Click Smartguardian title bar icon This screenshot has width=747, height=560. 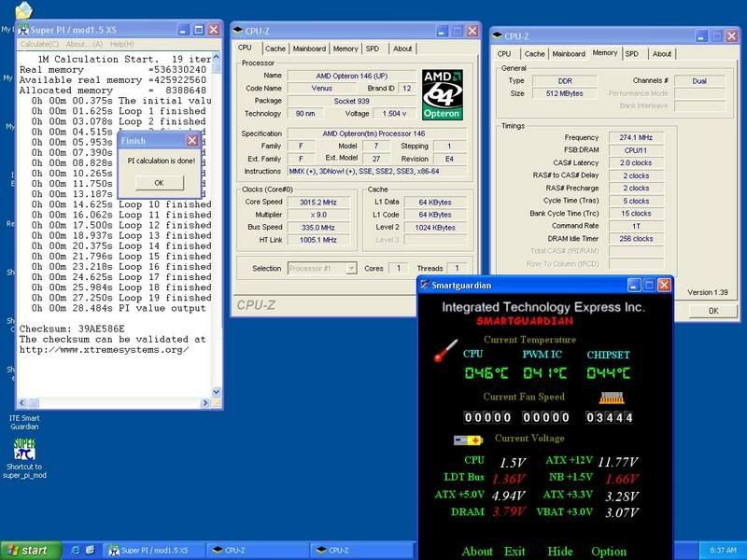[424, 285]
